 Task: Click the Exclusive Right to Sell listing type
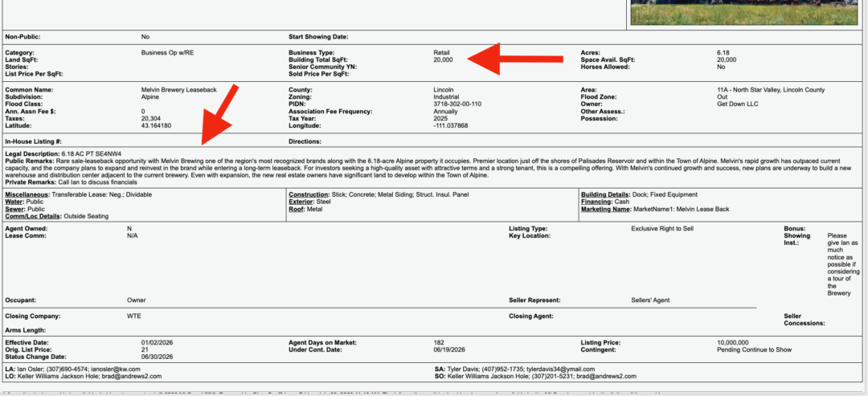pos(662,228)
